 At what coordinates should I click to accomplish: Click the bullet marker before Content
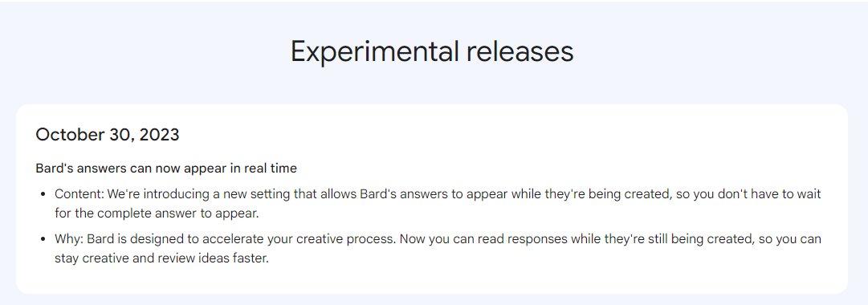[x=43, y=194]
